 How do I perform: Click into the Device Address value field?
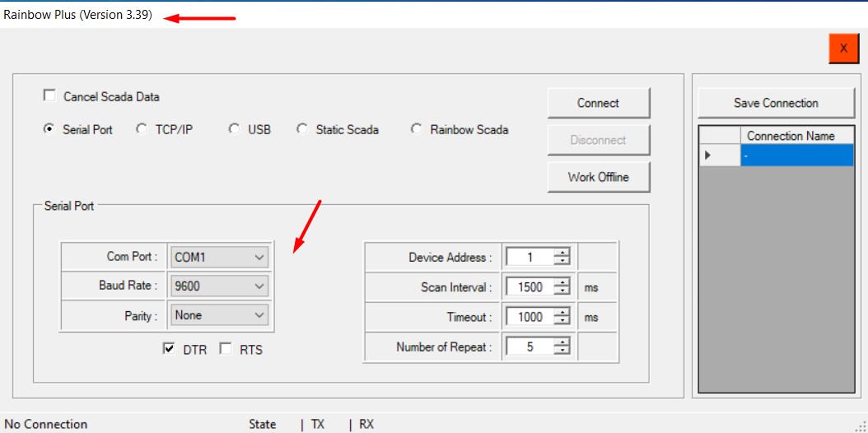[530, 257]
